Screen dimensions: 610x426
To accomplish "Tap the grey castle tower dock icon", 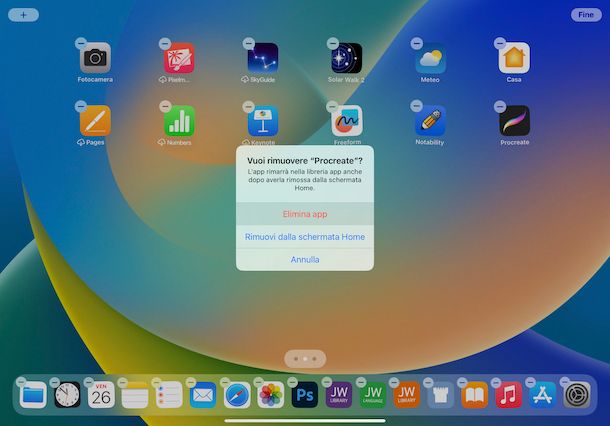I will click(x=440, y=395).
